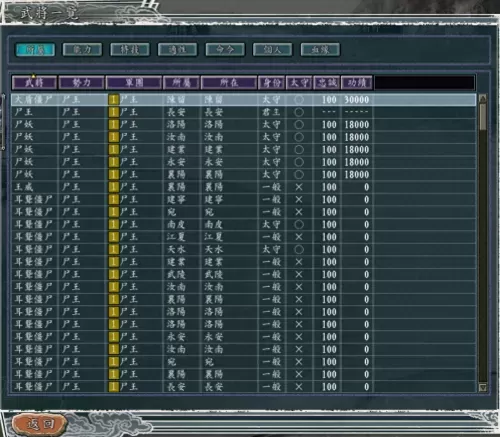Sort by the 勢力 column header
The image size is (500, 437).
[x=82, y=83]
